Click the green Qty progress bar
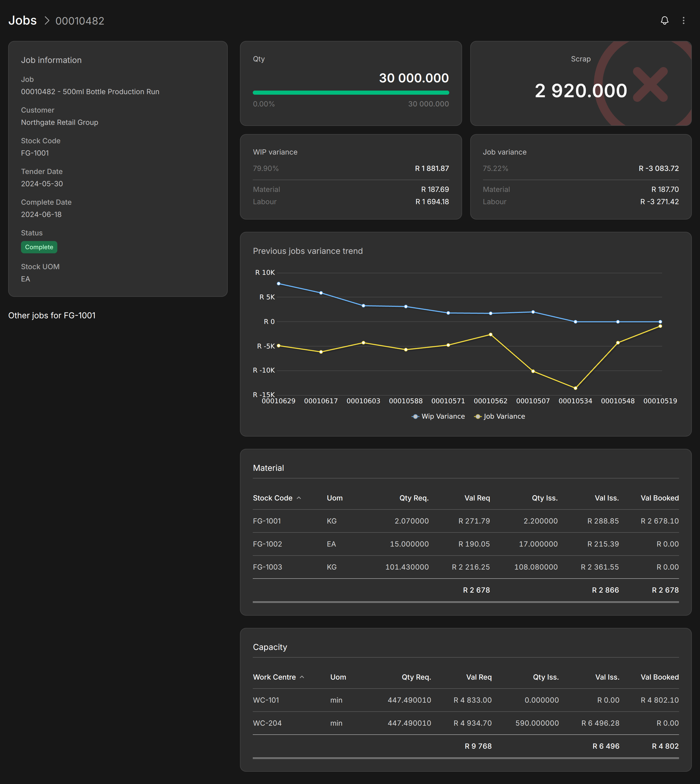Viewport: 700px width, 784px height. click(351, 93)
